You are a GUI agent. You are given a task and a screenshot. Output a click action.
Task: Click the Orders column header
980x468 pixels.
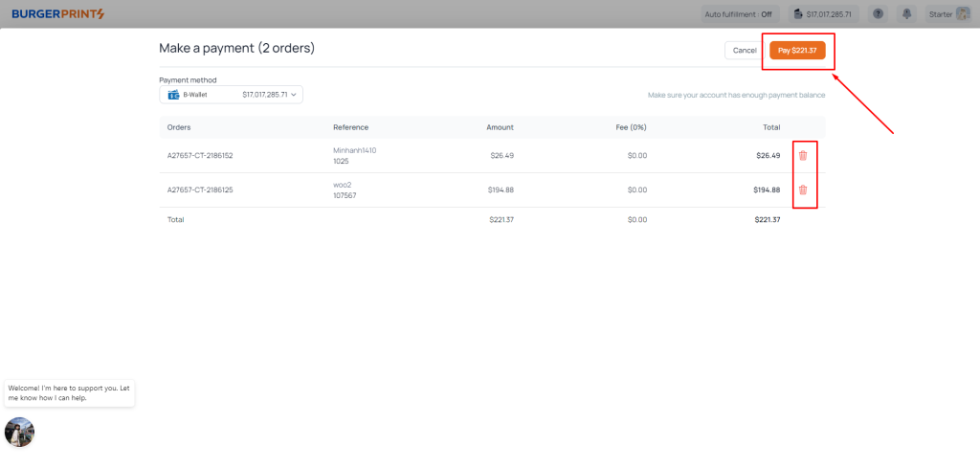179,127
